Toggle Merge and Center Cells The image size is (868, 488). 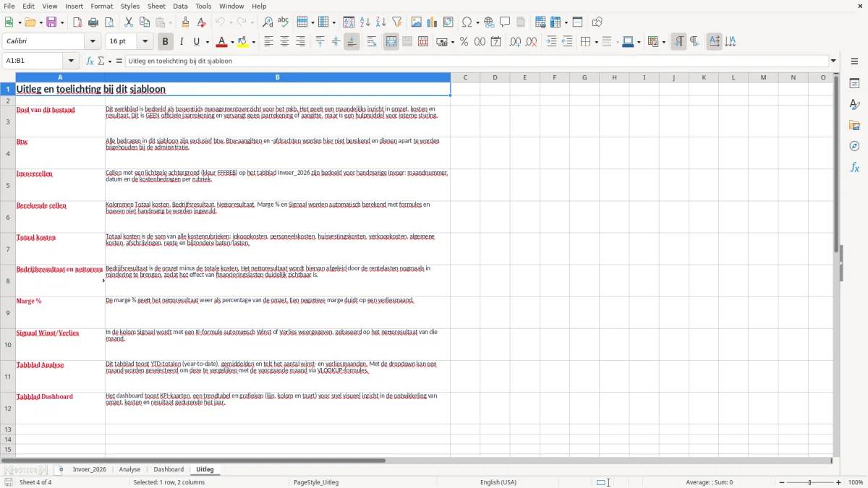click(391, 42)
